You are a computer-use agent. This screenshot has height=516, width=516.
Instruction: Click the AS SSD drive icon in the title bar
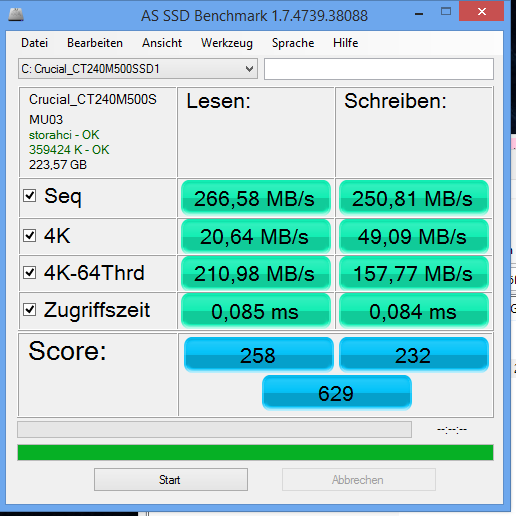(x=16, y=15)
